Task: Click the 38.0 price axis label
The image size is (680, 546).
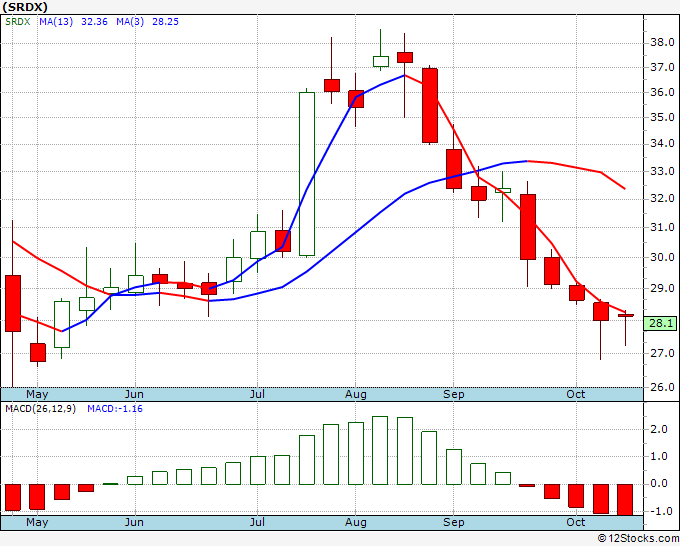Action: (x=662, y=43)
